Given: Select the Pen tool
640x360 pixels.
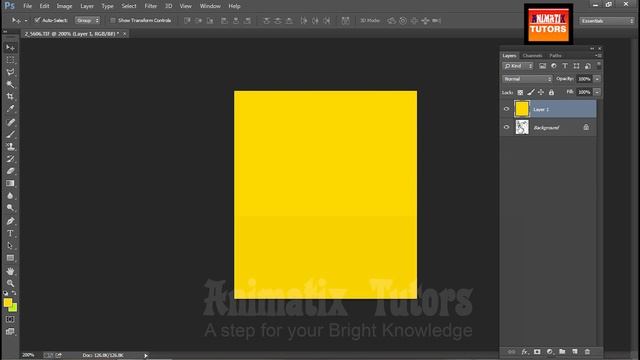Looking at the screenshot, I should (x=11, y=221).
